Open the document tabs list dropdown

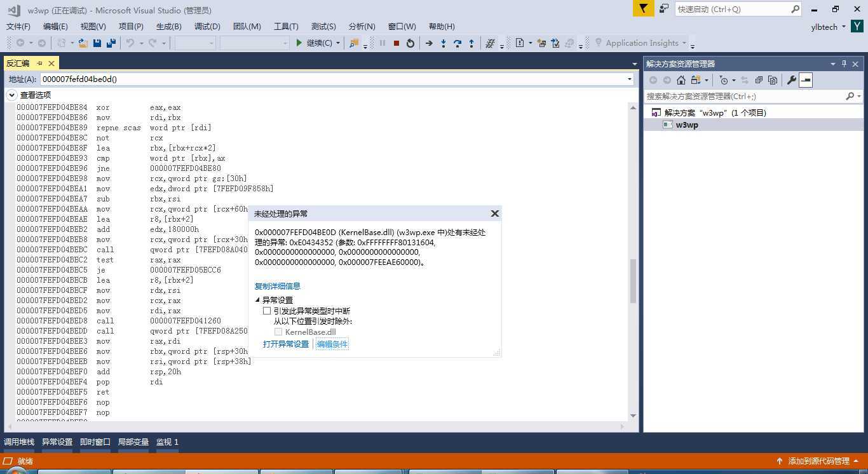[x=634, y=64]
